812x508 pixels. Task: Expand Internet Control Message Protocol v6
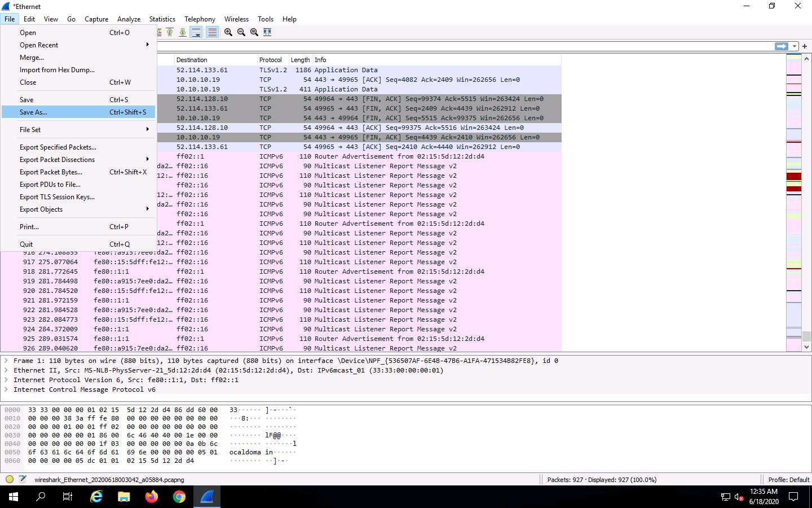point(6,389)
